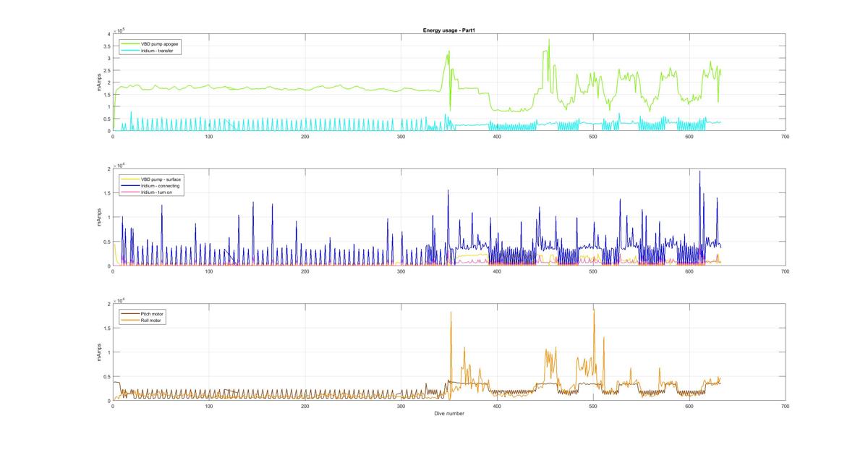Click the green line sample beside 'VBD pump apogee'
The width and height of the screenshot is (868, 450).
129,45
